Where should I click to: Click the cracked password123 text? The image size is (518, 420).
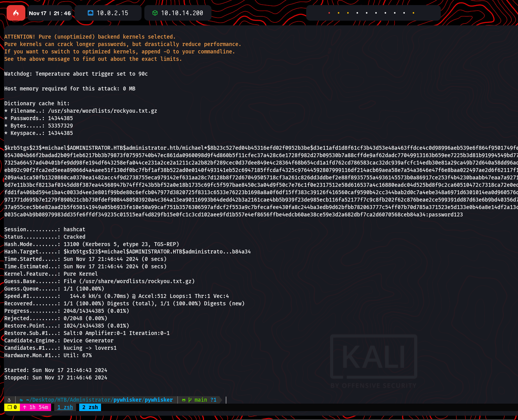[445, 214]
